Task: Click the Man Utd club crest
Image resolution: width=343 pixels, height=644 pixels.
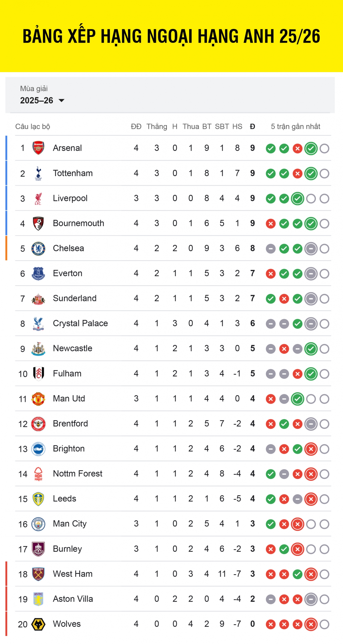Action: coord(38,399)
